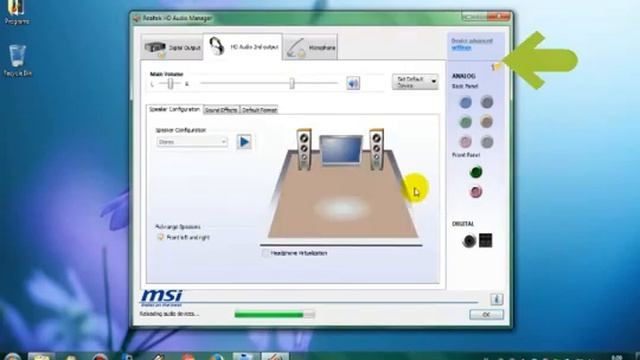Screen dimensions: 640x360
Task: Open the Speaker Configuration sub-tab
Action: pos(174,109)
